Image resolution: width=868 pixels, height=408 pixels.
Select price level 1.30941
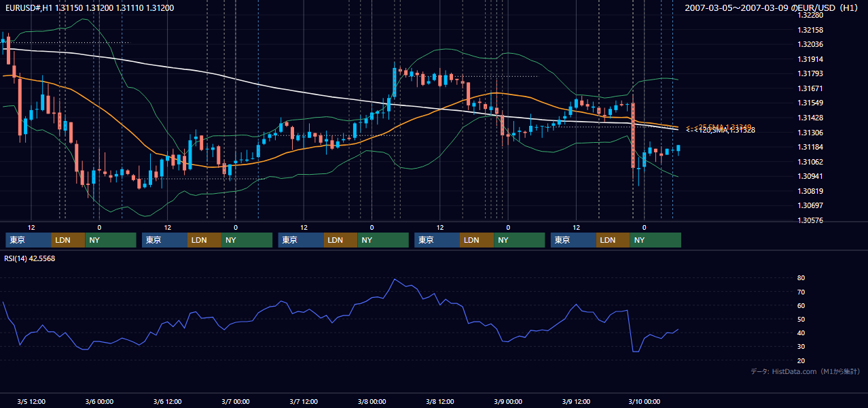pos(810,176)
